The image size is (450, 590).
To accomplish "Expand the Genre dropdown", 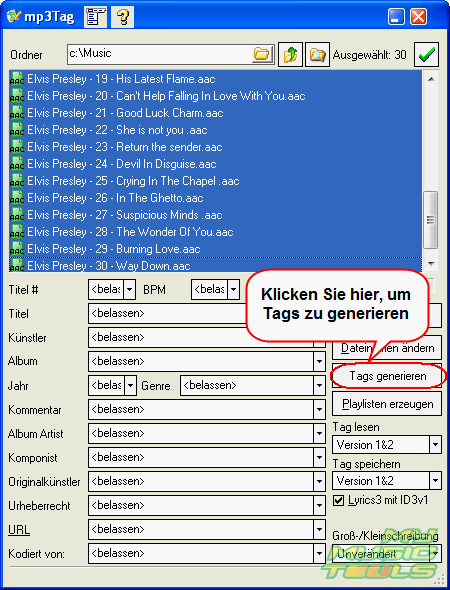I will point(319,385).
